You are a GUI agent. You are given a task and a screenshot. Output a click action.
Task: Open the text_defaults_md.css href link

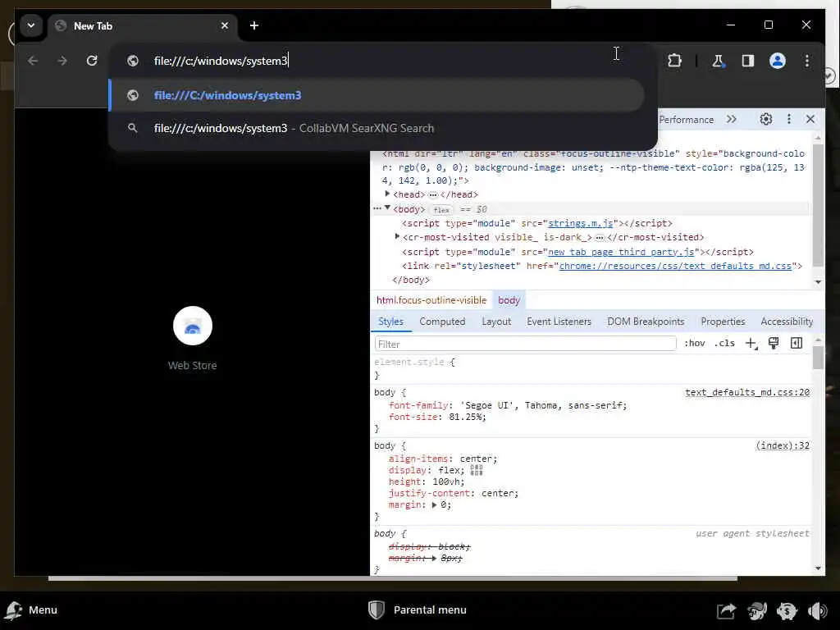675,266
